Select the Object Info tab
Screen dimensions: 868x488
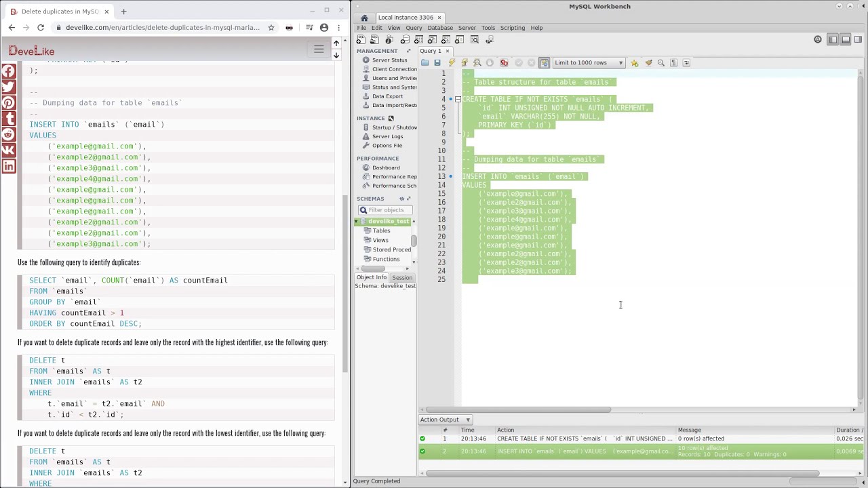[x=372, y=277]
